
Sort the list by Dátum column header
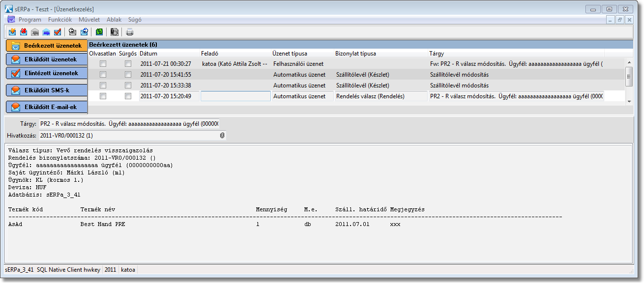169,53
